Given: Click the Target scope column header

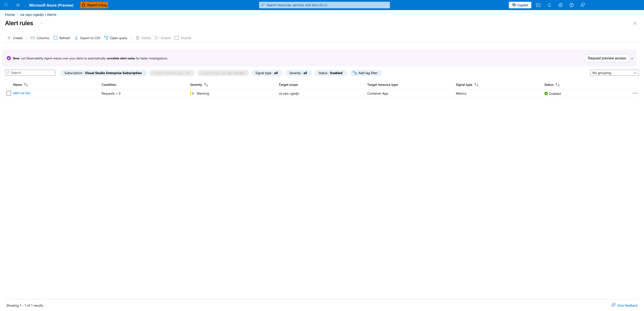Looking at the screenshot, I should [x=288, y=85].
